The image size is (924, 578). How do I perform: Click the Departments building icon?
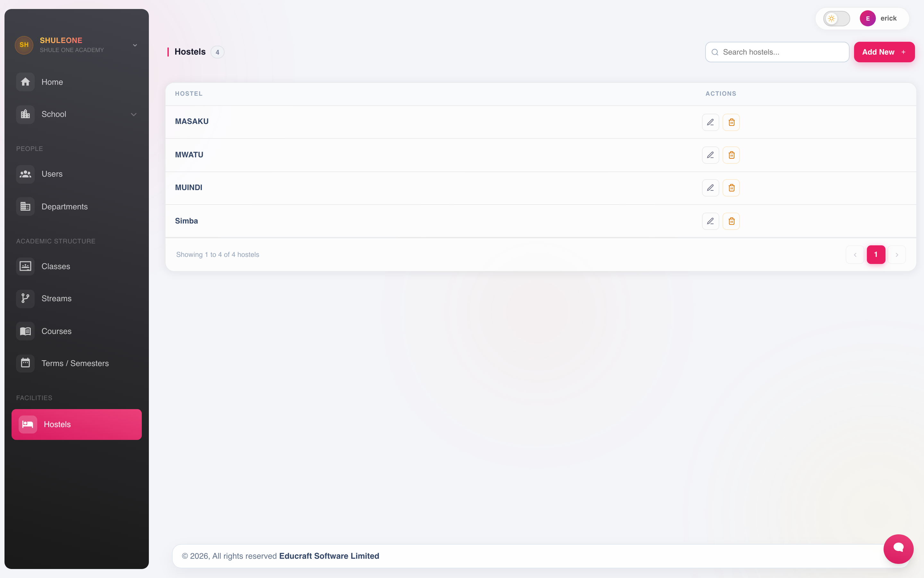click(x=25, y=206)
